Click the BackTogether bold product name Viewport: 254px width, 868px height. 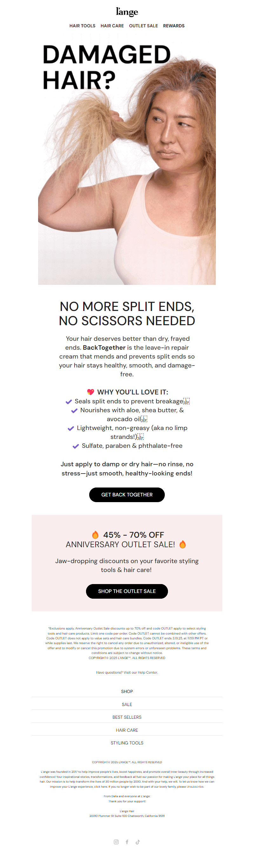104,347
